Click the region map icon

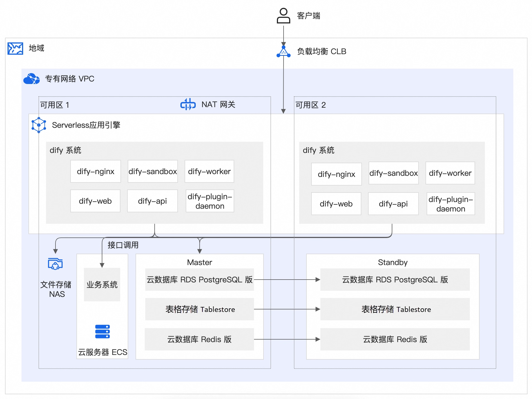(15, 49)
